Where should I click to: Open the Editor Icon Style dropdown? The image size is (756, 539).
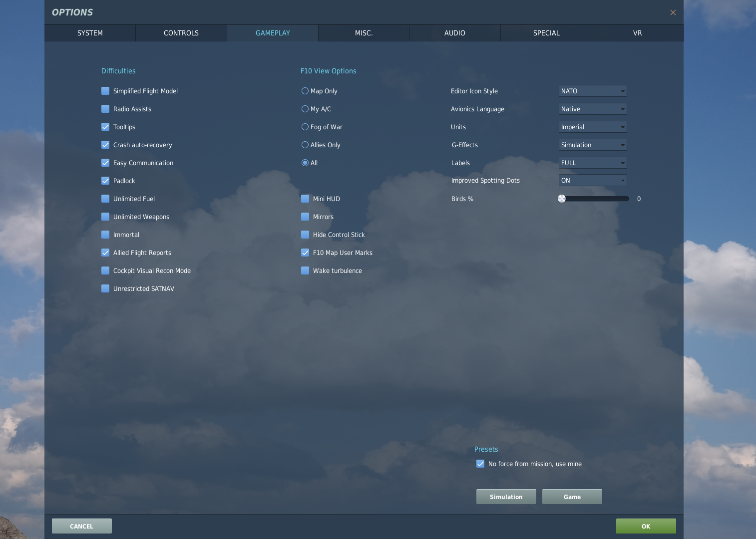click(593, 91)
